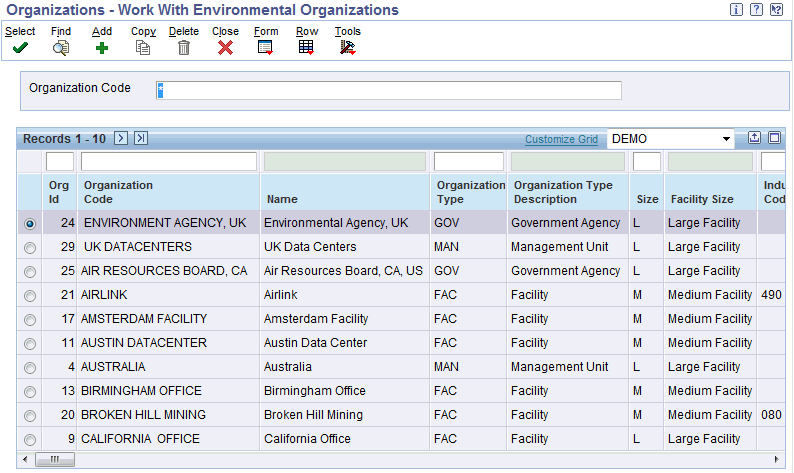Select radio button for AMSTERDAM FACILITY row
The image size is (794, 473).
[x=30, y=320]
